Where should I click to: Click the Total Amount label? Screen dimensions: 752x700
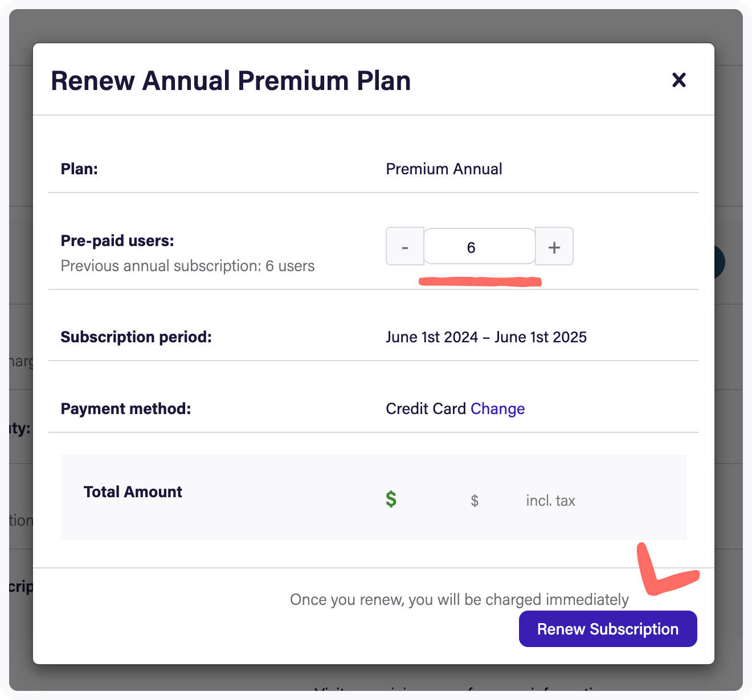coord(133,492)
